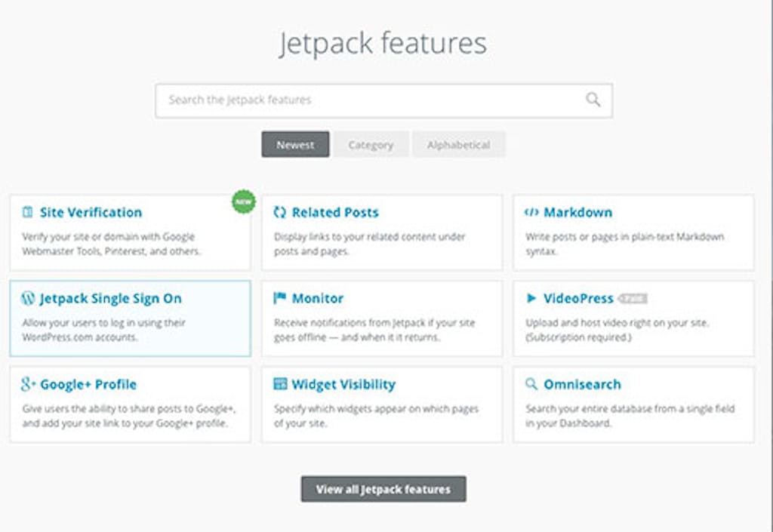This screenshot has width=773, height=532.
Task: Click inside the Jetpack features search field
Action: tap(340, 99)
